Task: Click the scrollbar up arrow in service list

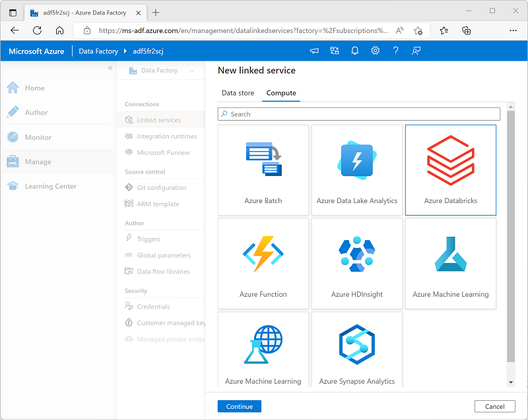Action: coord(511,107)
